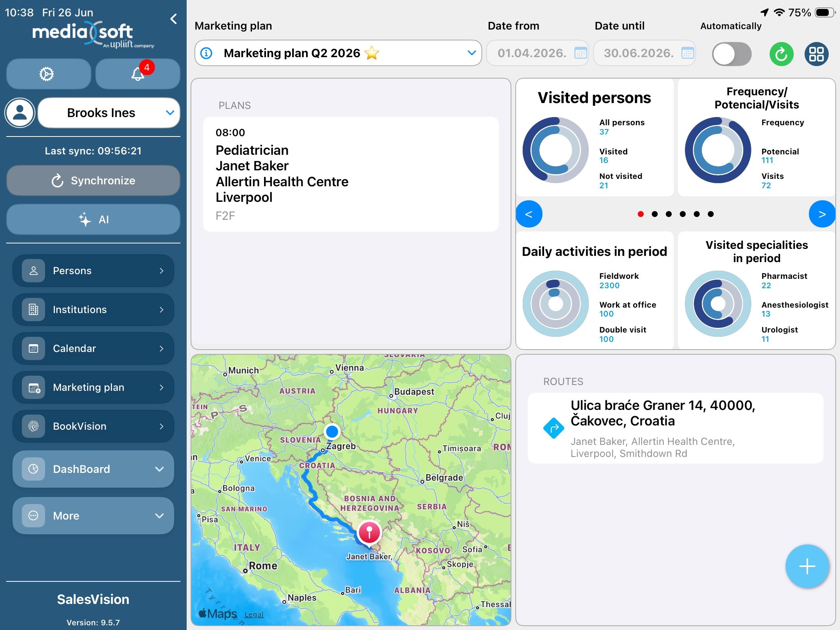Tap the user profile avatar icon
Image resolution: width=840 pixels, height=630 pixels.
tap(20, 113)
